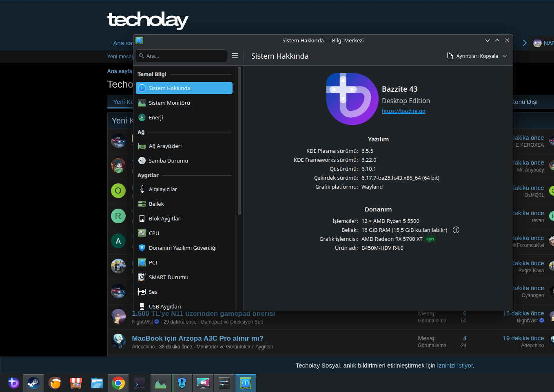Open Cyanogen's profile link
The image size is (554, 392).
click(x=533, y=295)
